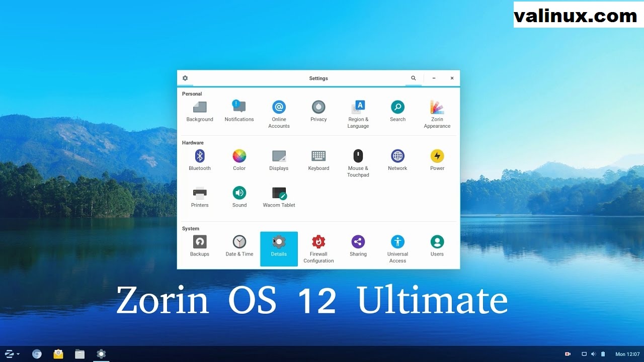Launch the web browser from taskbar
Image resolution: width=644 pixels, height=362 pixels.
point(37,354)
